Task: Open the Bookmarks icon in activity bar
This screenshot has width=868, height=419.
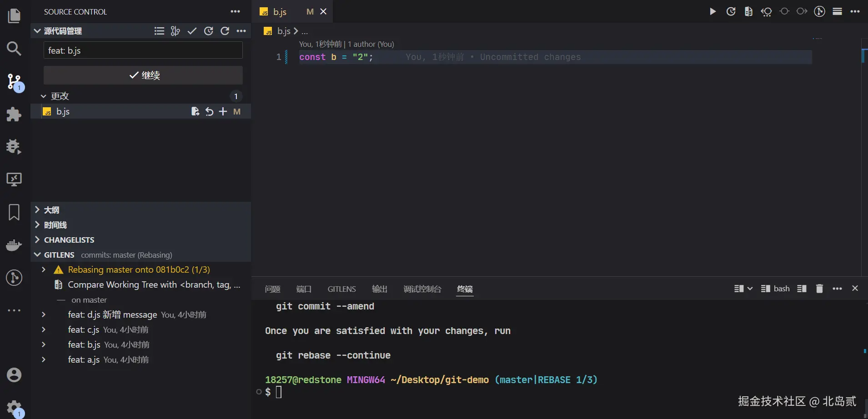Action: click(14, 212)
